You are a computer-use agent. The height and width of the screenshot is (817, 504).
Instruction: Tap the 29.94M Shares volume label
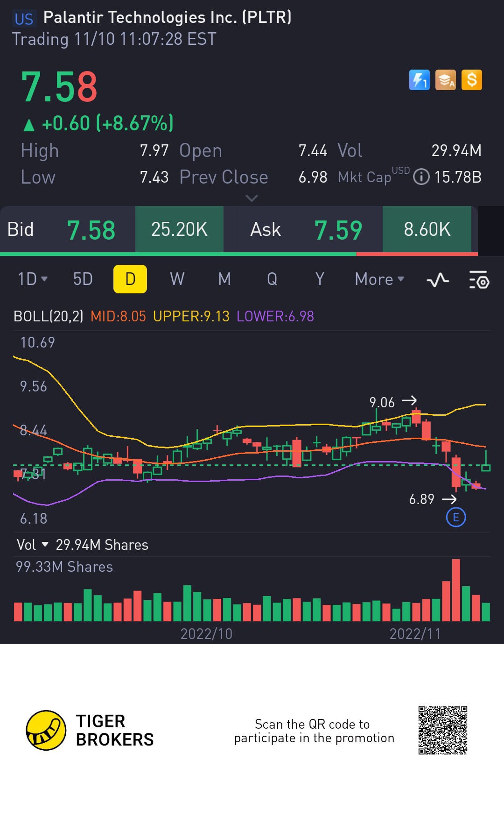(x=102, y=545)
